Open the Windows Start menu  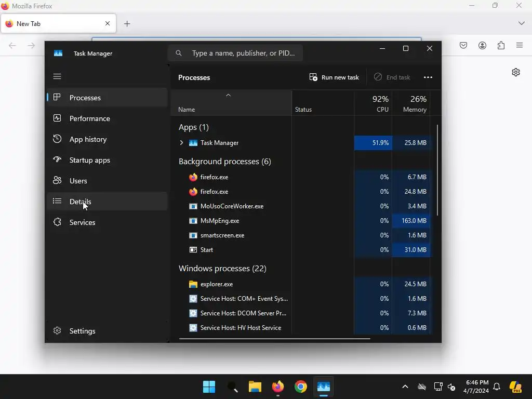(x=209, y=387)
